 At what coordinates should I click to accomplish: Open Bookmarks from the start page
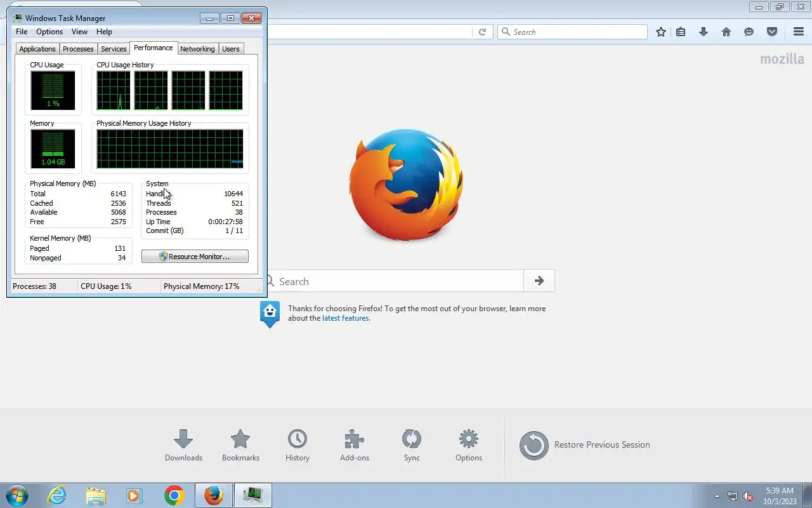(240, 445)
